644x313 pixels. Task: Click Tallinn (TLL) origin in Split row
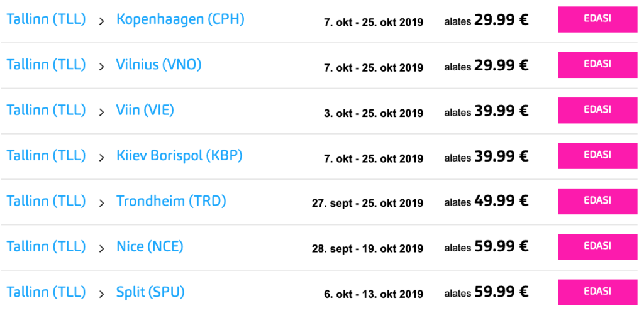click(46, 292)
